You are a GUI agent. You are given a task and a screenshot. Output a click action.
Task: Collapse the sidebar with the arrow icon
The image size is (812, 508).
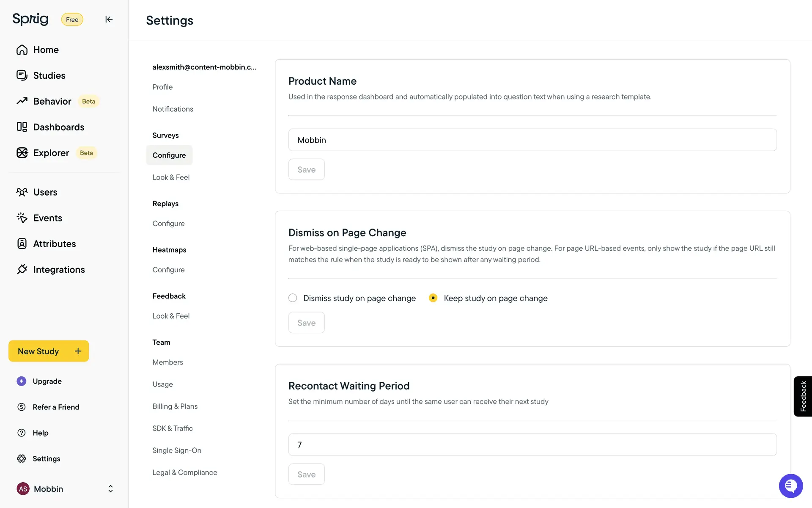pos(109,19)
